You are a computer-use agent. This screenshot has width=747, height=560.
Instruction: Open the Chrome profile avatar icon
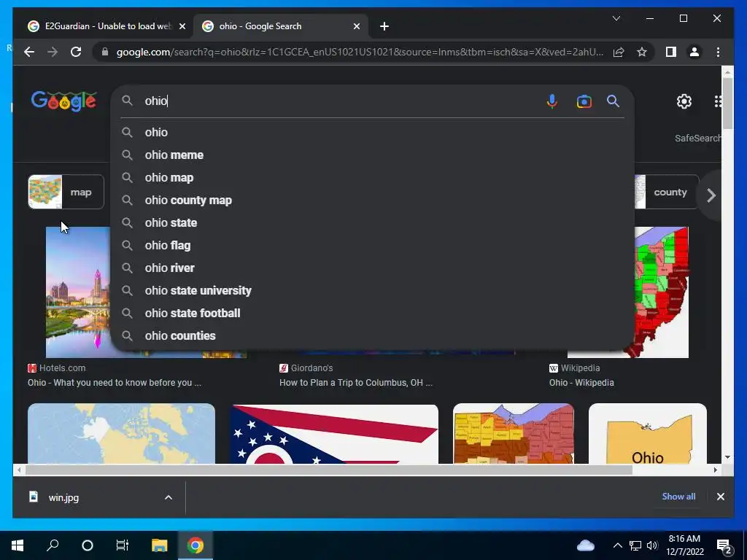[694, 52]
